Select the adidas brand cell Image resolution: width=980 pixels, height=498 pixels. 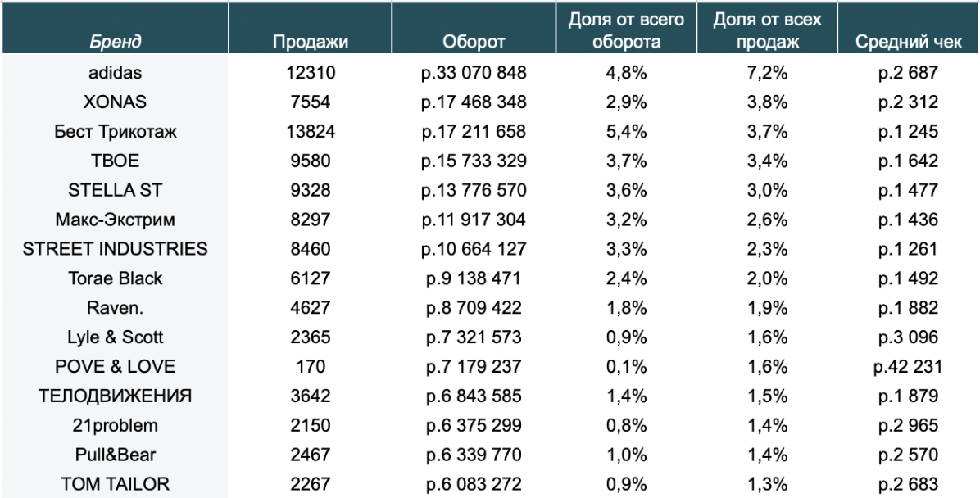(x=115, y=73)
